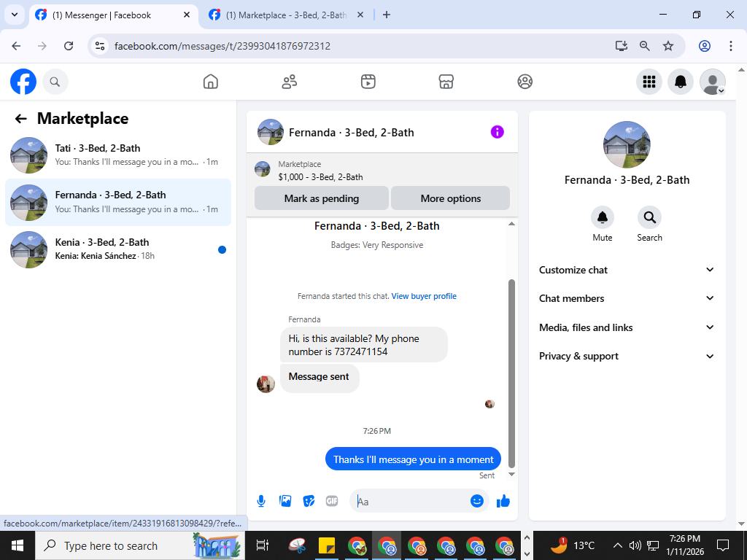Open the Facebook menu grid icon
Screen dimensions: 747x560
[649, 82]
